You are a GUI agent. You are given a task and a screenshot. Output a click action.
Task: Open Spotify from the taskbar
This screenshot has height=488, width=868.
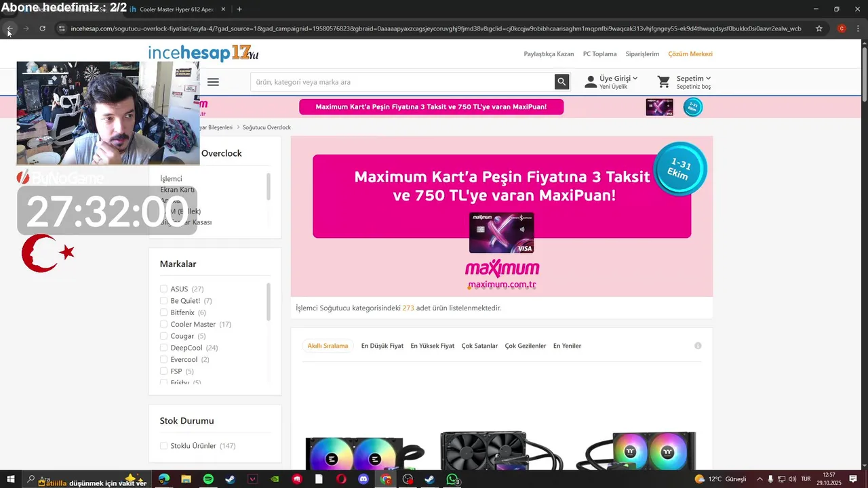pos(208,479)
